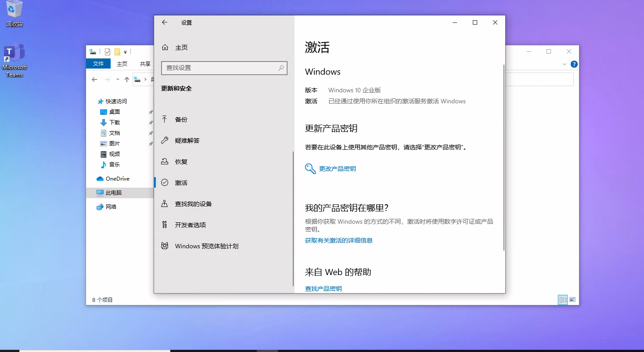Select 下载 in Explorer navigation pane
644x352 pixels.
[x=115, y=122]
